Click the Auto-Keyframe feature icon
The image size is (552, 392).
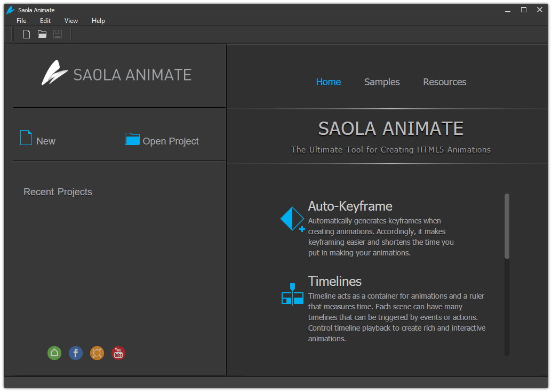(292, 219)
